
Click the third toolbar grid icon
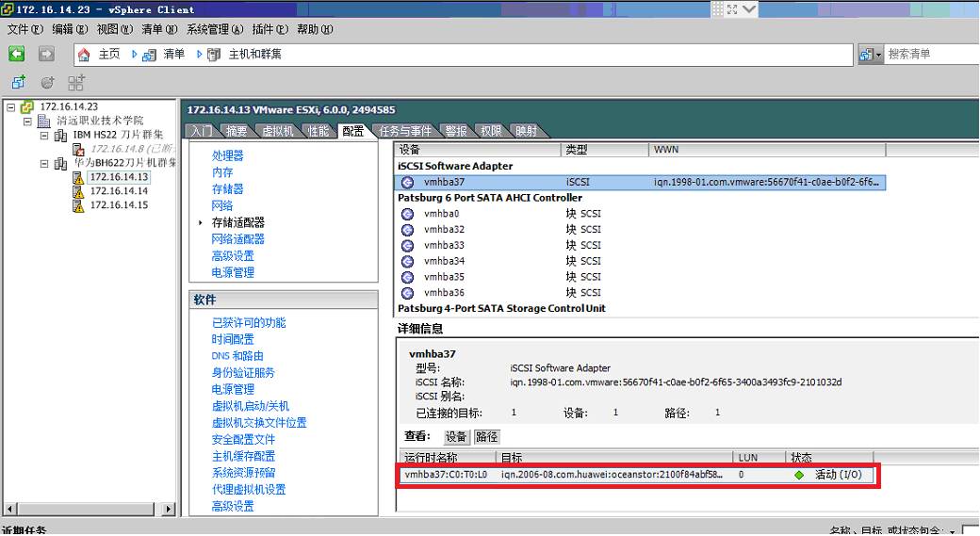[76, 83]
